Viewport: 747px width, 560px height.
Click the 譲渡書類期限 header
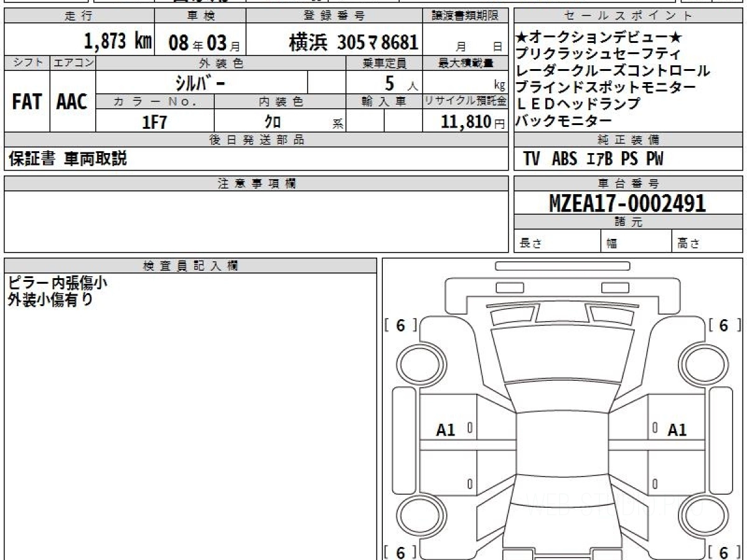click(x=466, y=16)
